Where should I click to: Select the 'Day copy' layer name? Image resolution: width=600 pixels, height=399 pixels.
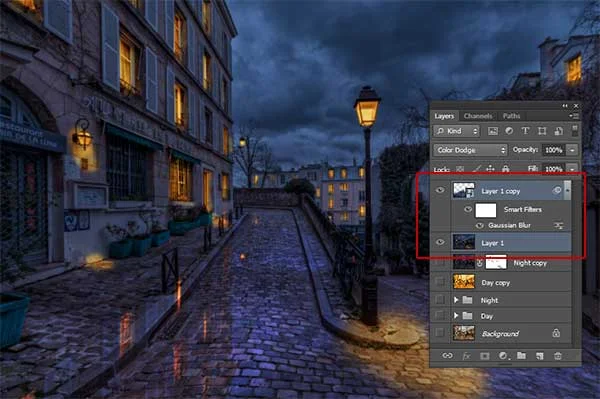496,283
